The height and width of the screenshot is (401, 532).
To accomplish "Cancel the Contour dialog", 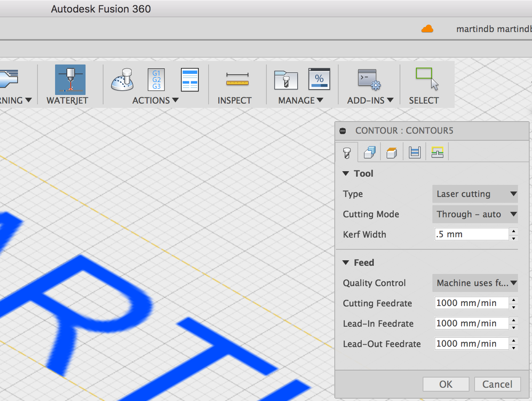I will pyautogui.click(x=497, y=384).
